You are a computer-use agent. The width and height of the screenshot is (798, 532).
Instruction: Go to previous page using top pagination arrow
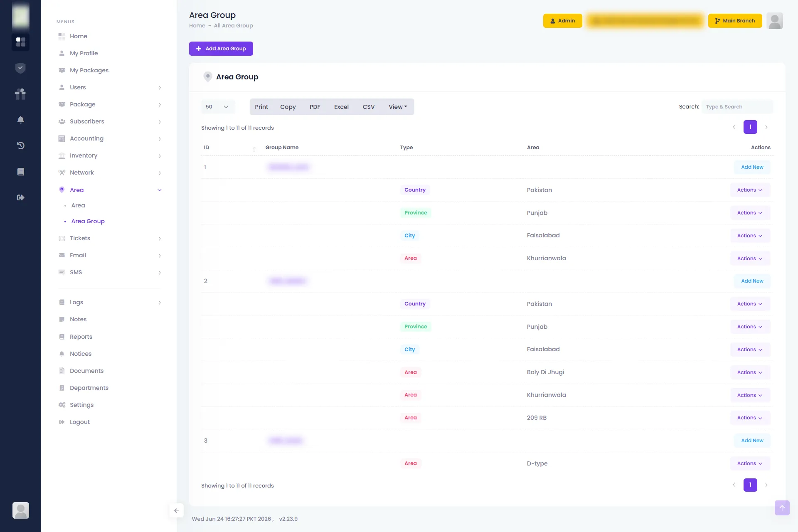pos(734,127)
